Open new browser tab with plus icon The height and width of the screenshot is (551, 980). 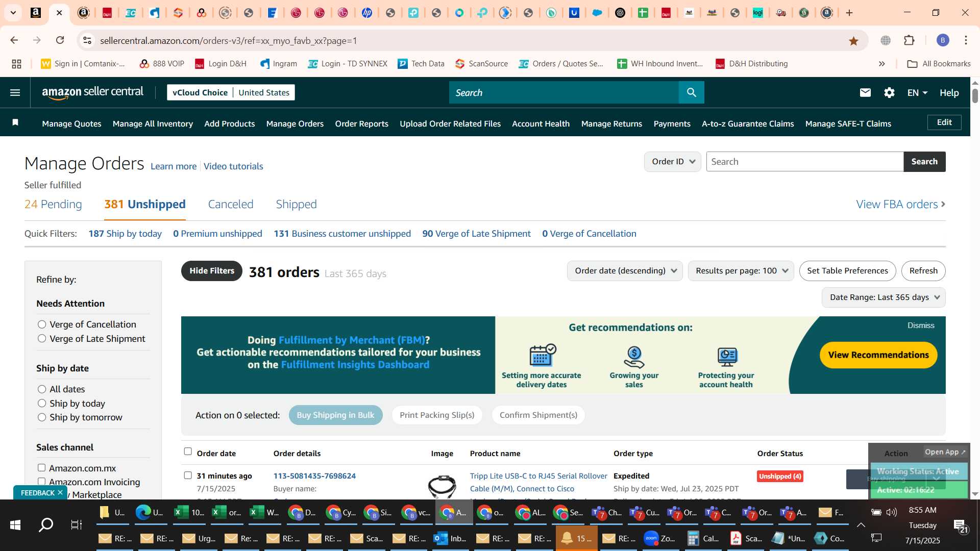coord(849,13)
